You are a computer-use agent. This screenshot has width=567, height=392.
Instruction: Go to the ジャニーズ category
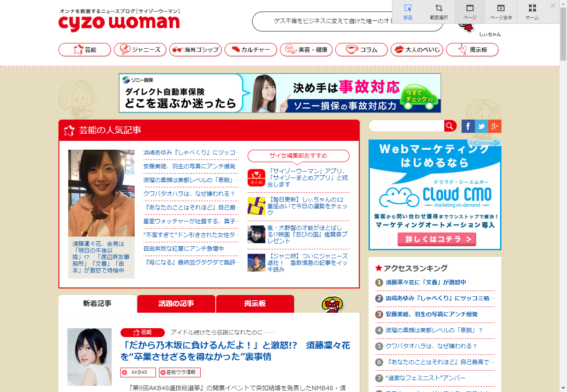click(x=140, y=50)
